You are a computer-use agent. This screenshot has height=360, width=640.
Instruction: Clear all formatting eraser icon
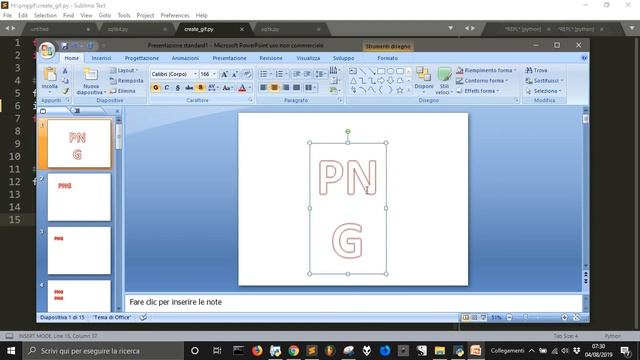click(247, 74)
